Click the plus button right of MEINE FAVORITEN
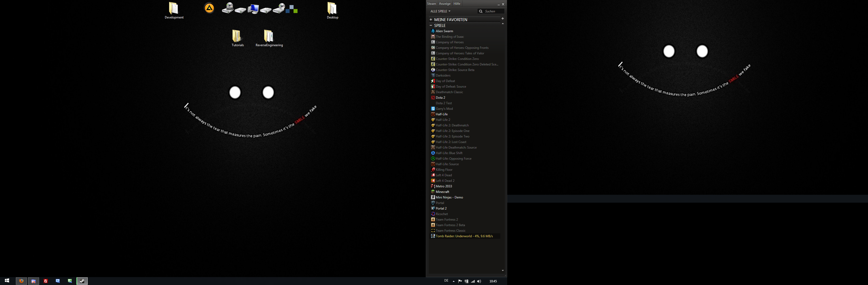Screen dimensions: 868x285 pos(502,18)
